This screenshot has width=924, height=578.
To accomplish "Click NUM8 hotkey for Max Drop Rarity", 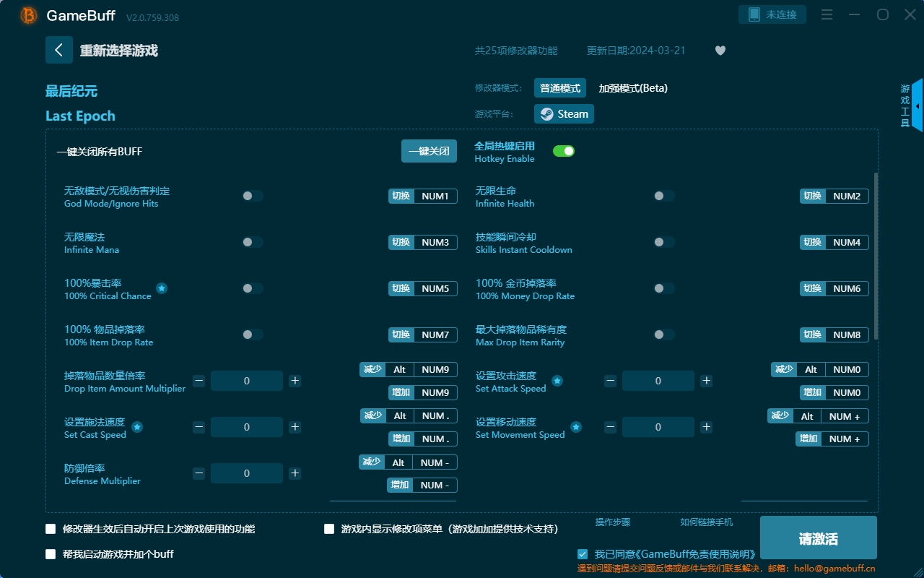I will [x=847, y=335].
